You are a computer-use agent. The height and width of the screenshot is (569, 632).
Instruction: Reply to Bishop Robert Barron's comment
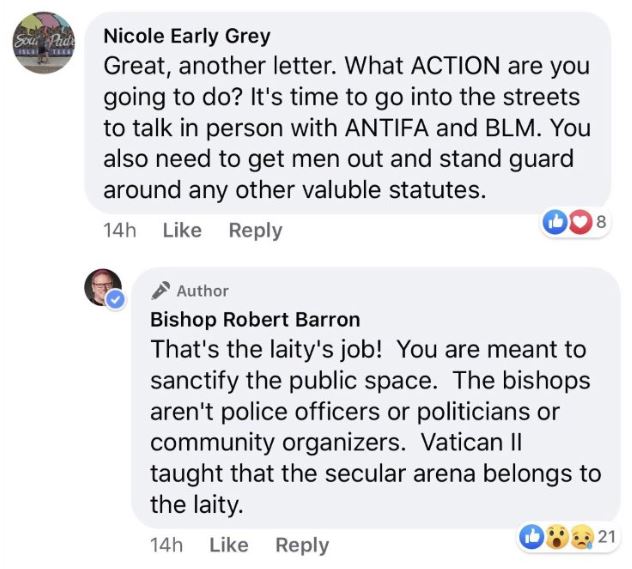302,545
